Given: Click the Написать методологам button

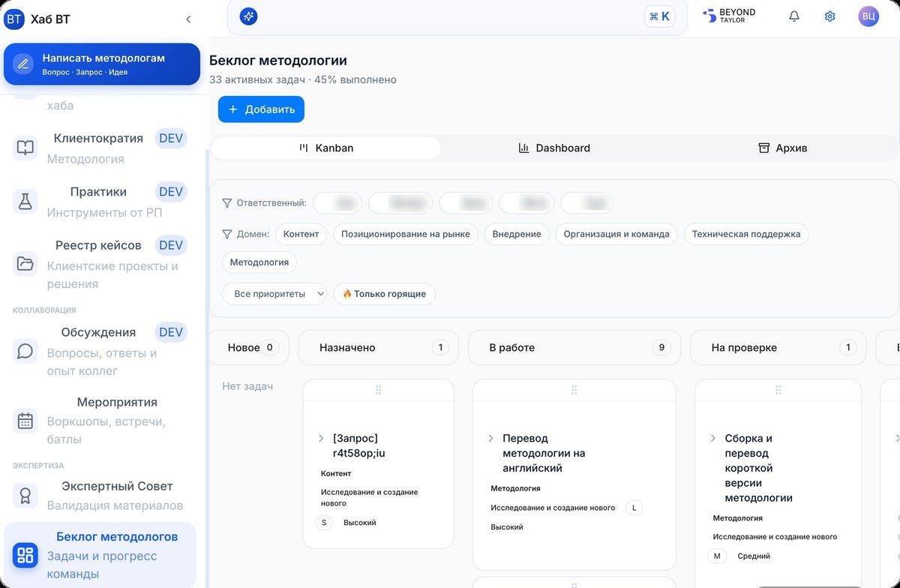Looking at the screenshot, I should (102, 64).
